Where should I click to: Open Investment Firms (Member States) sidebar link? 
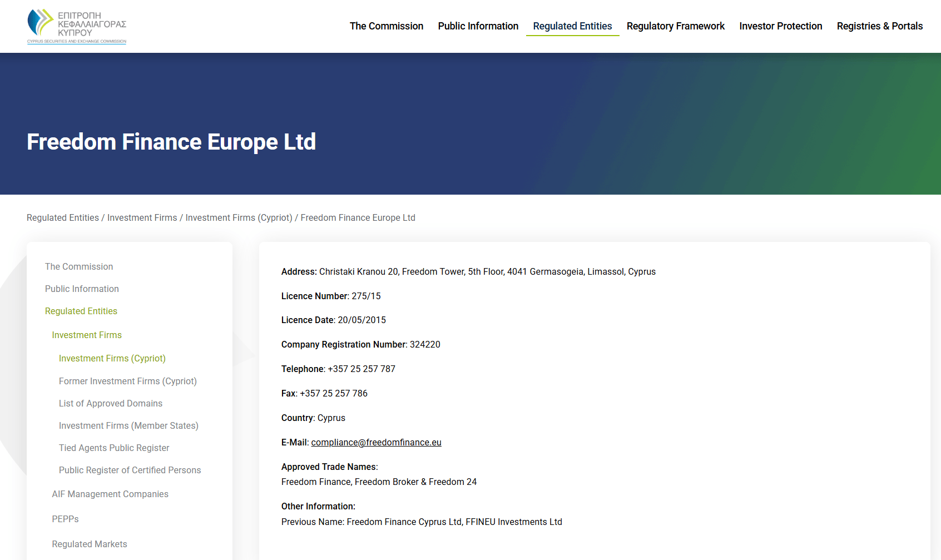(128, 426)
